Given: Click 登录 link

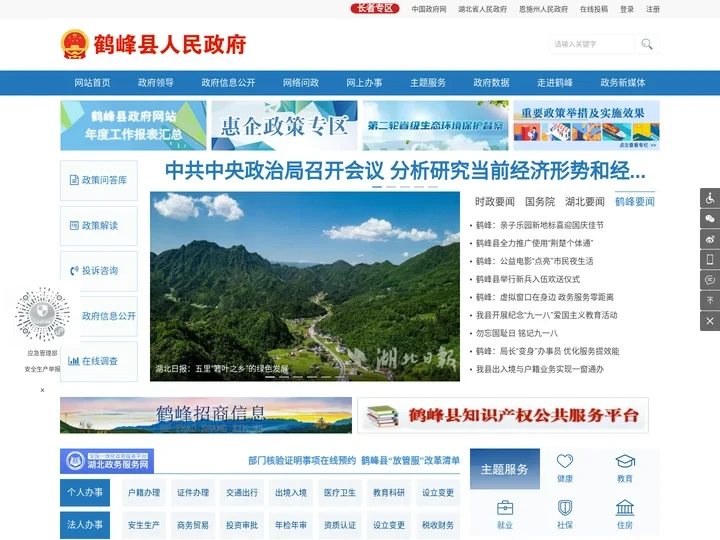Looking at the screenshot, I should pyautogui.click(x=627, y=9).
